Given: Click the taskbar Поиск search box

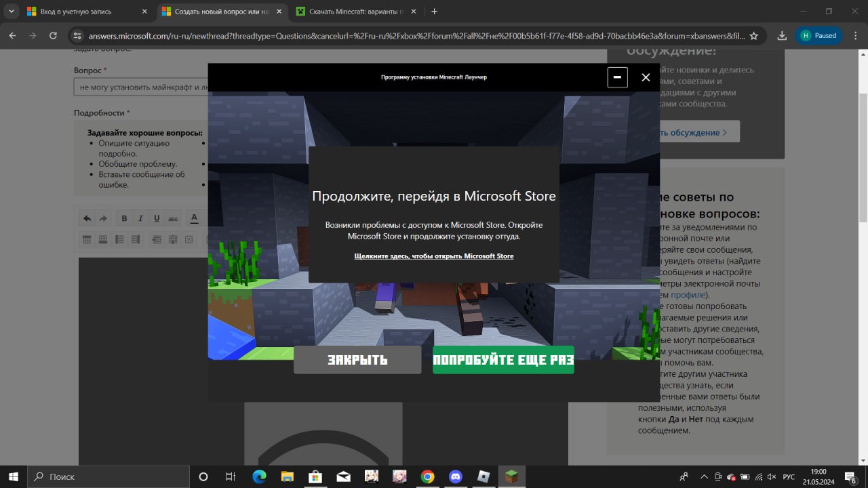Looking at the screenshot, I should click(x=108, y=476).
